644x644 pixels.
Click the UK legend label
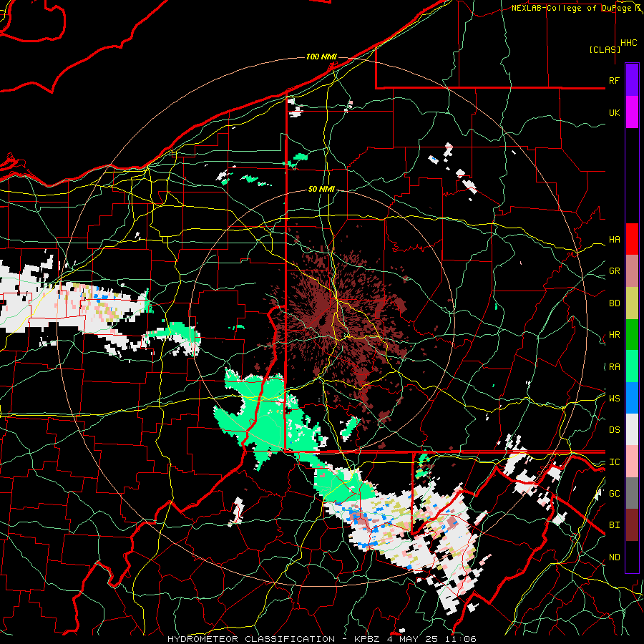pos(614,112)
